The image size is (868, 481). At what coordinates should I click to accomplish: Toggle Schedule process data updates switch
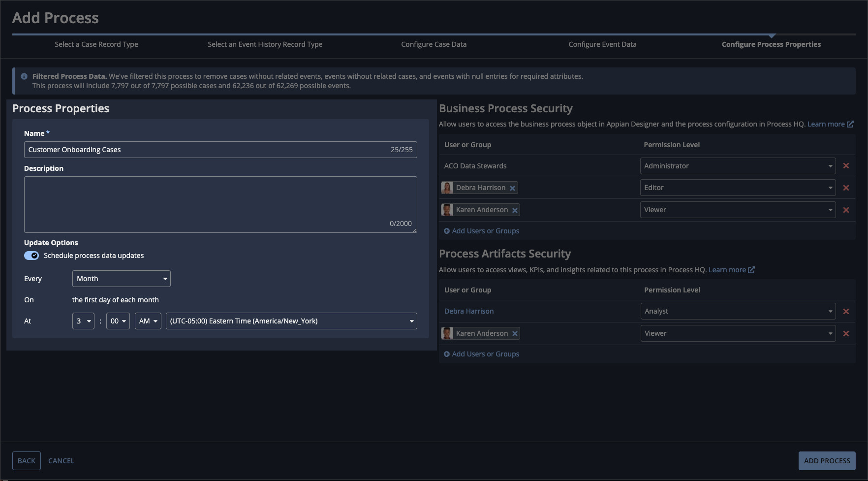31,256
